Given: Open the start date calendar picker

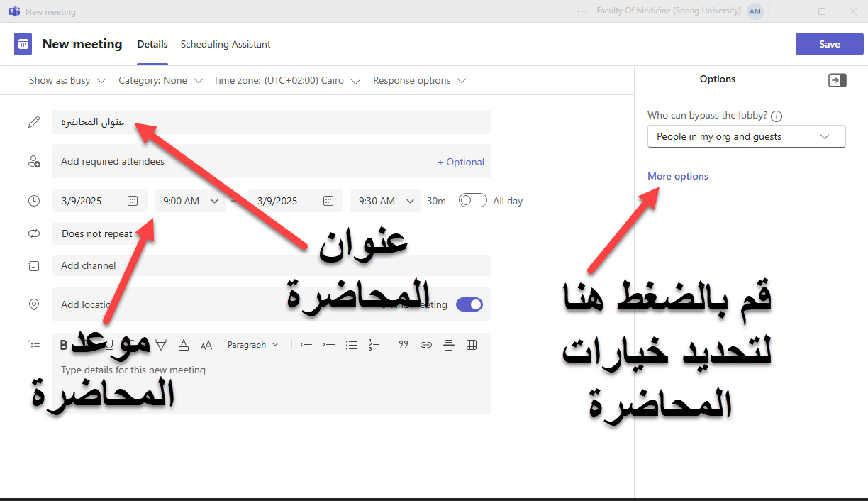Looking at the screenshot, I should tap(133, 201).
